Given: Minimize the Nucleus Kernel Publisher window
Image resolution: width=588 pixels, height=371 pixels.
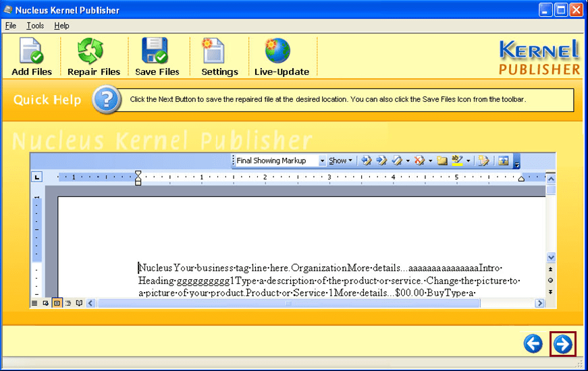Looking at the screenshot, I should click(545, 9).
